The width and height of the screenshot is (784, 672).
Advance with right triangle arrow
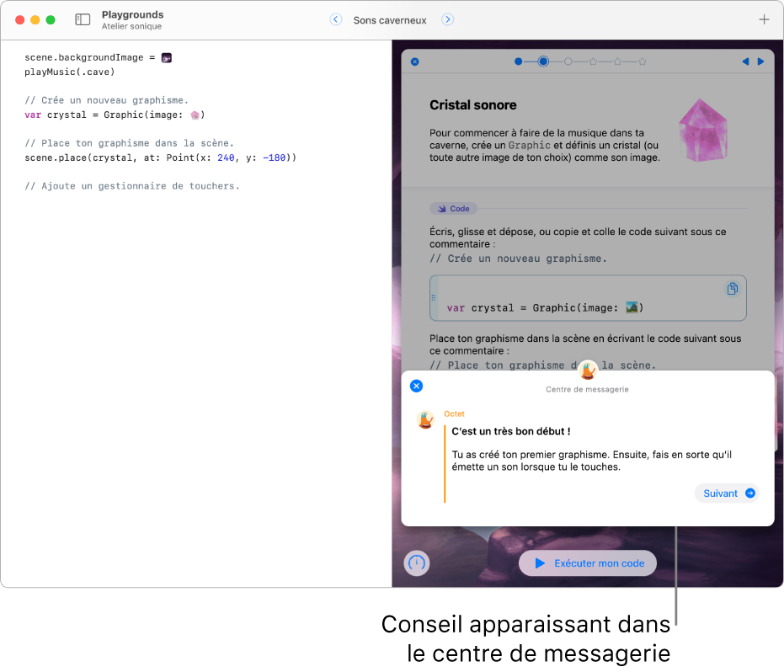[760, 61]
